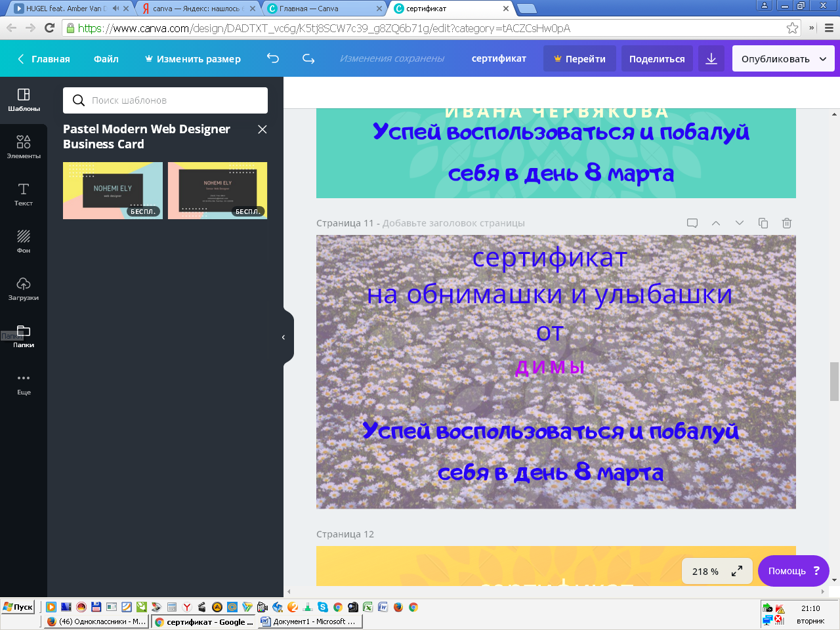Move page 11 down with chevron

pyautogui.click(x=740, y=223)
